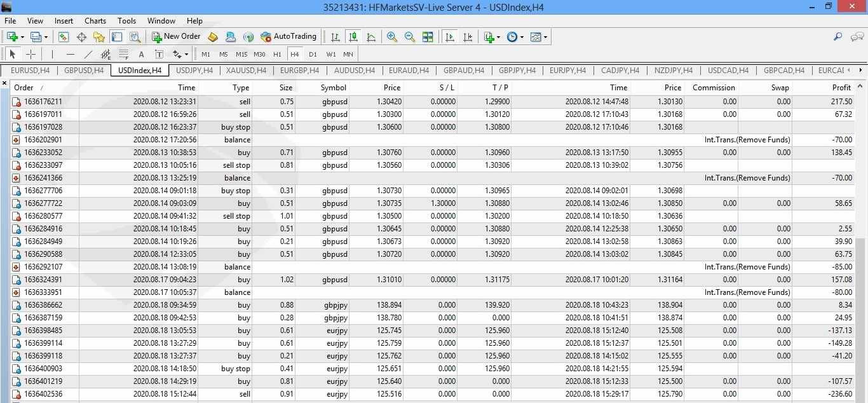Zoom in on the chart
The width and height of the screenshot is (868, 403).
392,37
